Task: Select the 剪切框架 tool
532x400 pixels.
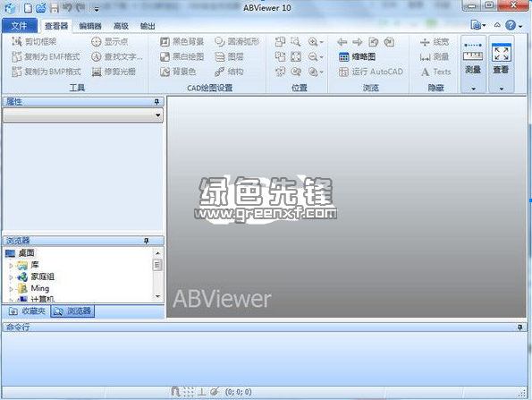Action: pyautogui.click(x=34, y=41)
